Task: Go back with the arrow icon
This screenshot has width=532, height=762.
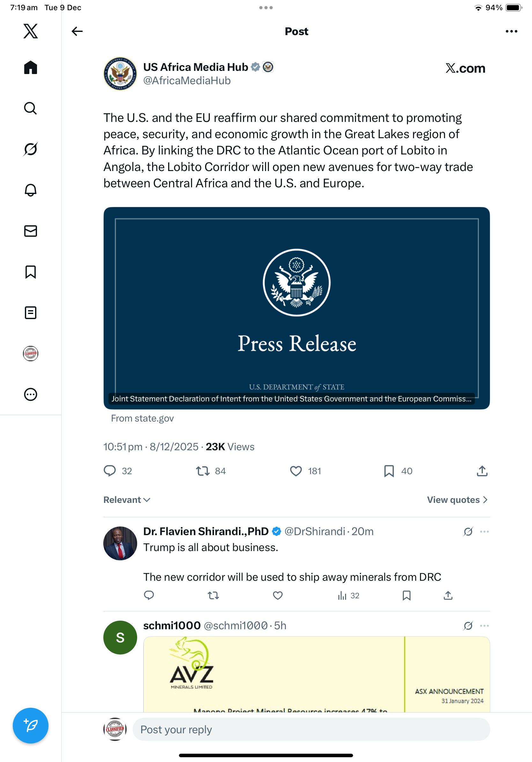Action: click(77, 32)
